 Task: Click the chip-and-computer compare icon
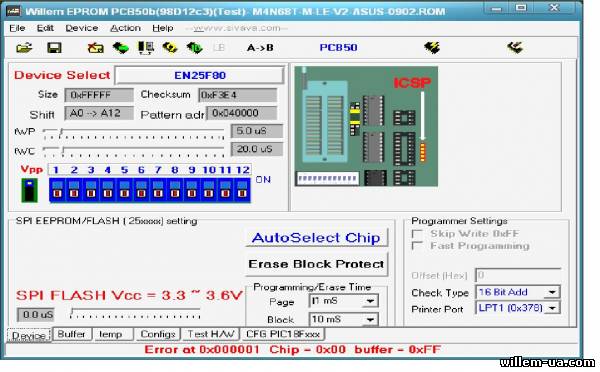[146, 48]
